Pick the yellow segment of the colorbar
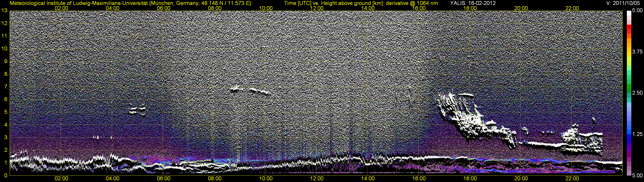 pyautogui.click(x=629, y=55)
